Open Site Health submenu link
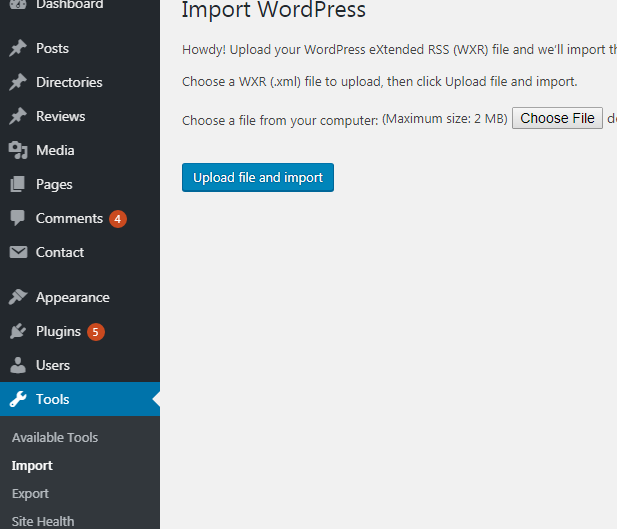 pyautogui.click(x=43, y=520)
